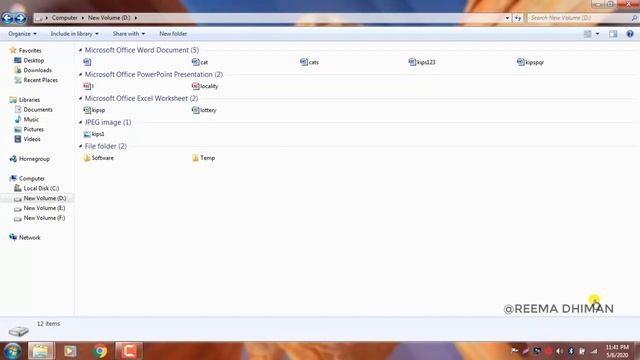The height and width of the screenshot is (360, 640).
Task: Select the unnamed Word document icon
Action: click(x=87, y=62)
